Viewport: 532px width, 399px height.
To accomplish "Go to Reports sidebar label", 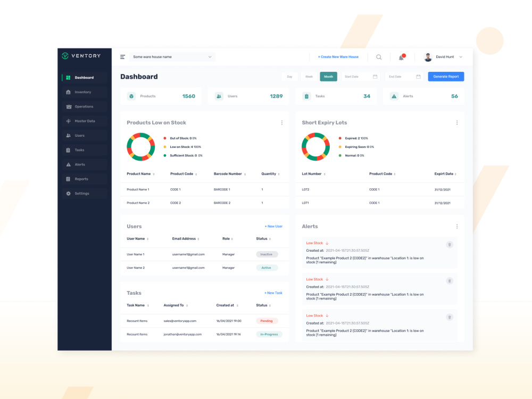I will tap(81, 179).
